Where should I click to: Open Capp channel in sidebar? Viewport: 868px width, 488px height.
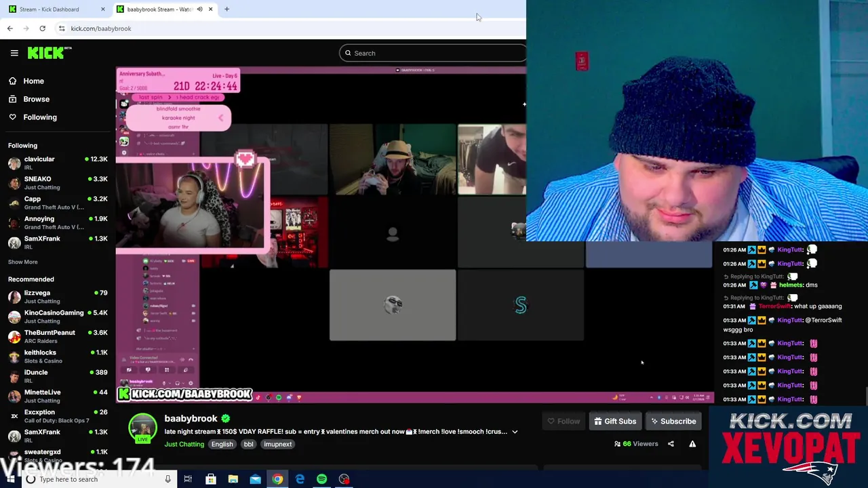coord(58,203)
